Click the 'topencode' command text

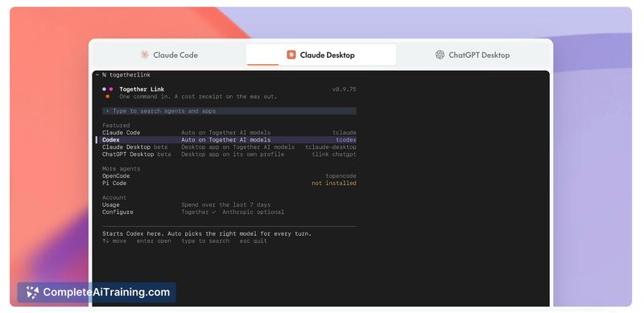pos(341,175)
